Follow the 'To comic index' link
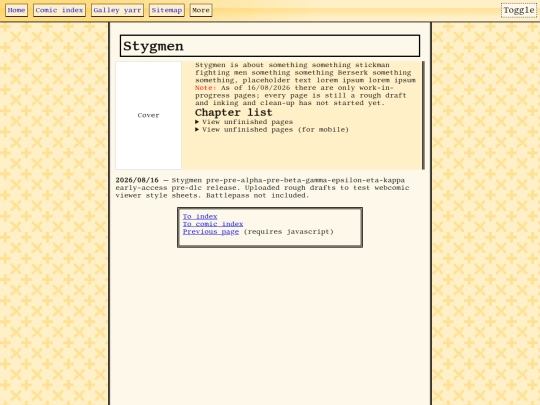This screenshot has width=540, height=405. click(213, 224)
